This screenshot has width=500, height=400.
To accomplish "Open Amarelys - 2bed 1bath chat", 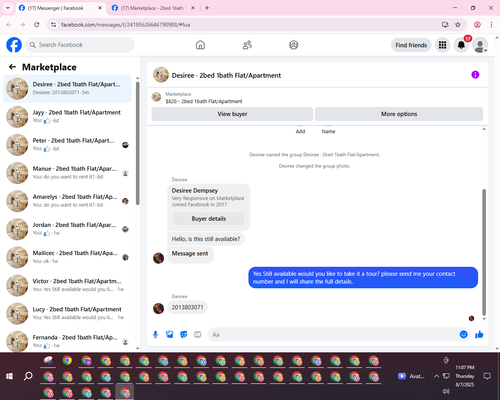I will point(67,201).
